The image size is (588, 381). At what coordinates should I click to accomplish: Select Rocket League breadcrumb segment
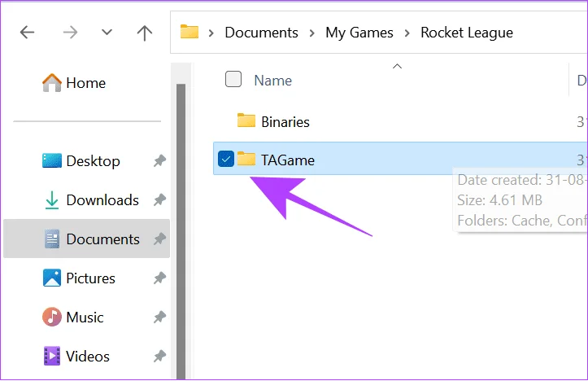tap(467, 33)
